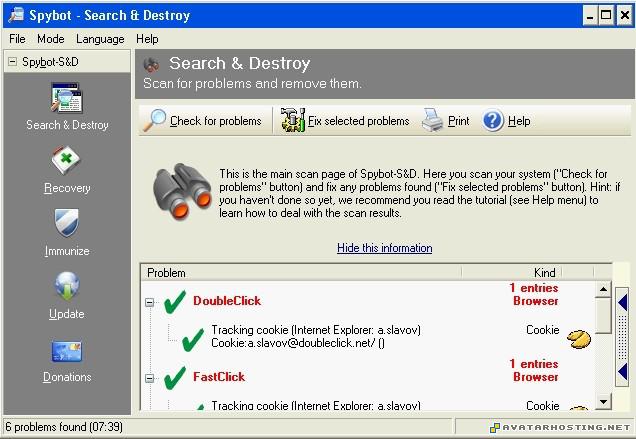Click the Check for problems button label
636x439 pixels.
click(x=215, y=121)
